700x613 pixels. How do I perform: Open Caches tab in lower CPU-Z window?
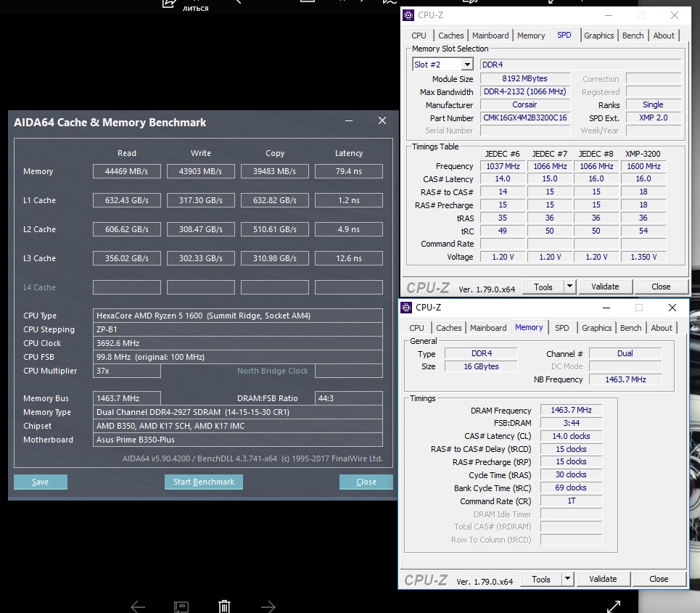449,328
